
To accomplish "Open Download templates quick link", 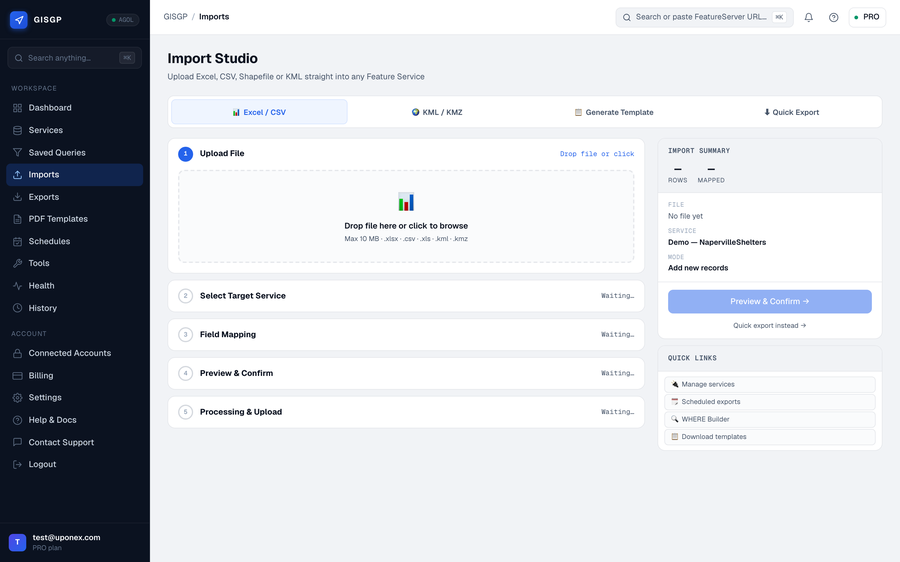I will point(770,437).
